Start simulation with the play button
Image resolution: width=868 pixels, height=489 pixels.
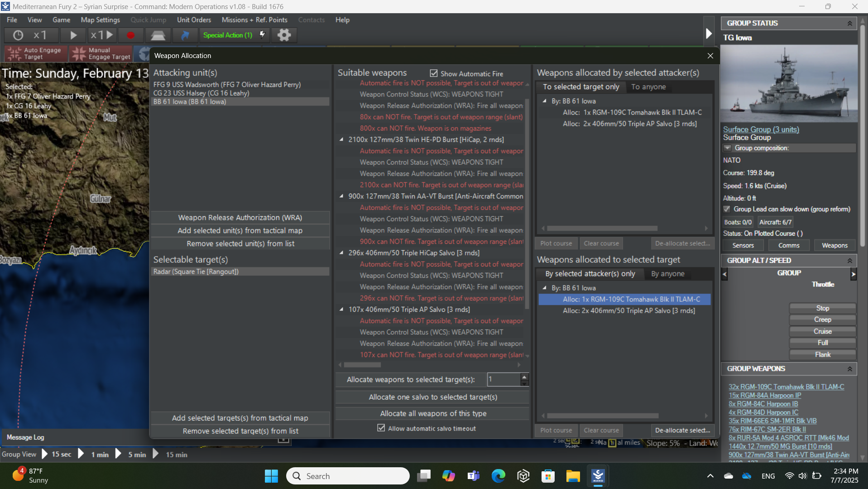pyautogui.click(x=73, y=35)
